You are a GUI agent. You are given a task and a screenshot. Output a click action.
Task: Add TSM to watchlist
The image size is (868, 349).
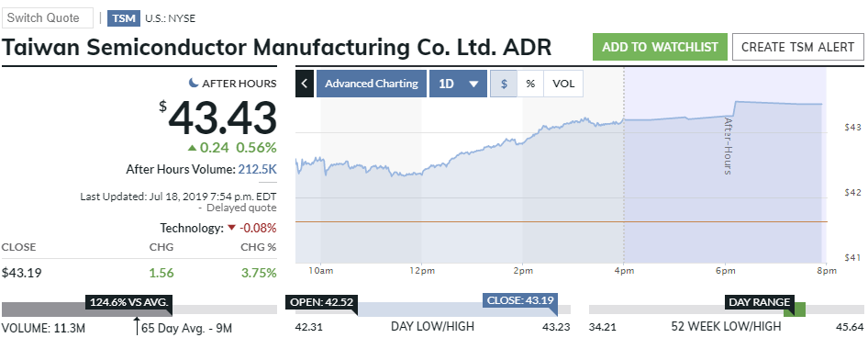point(660,47)
